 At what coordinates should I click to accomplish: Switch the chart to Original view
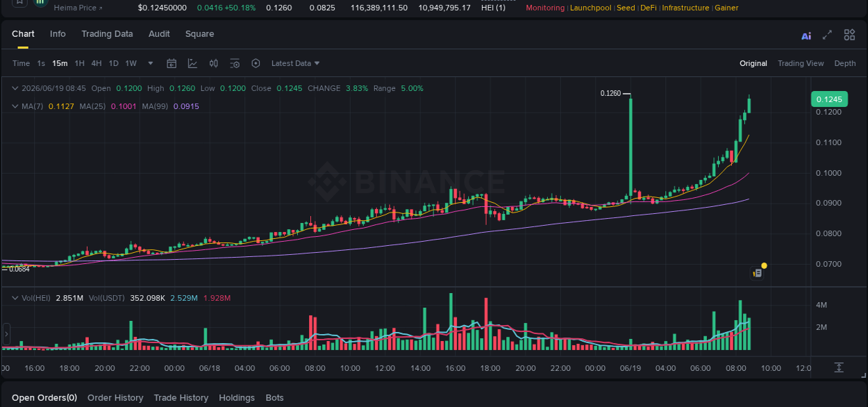tap(753, 63)
